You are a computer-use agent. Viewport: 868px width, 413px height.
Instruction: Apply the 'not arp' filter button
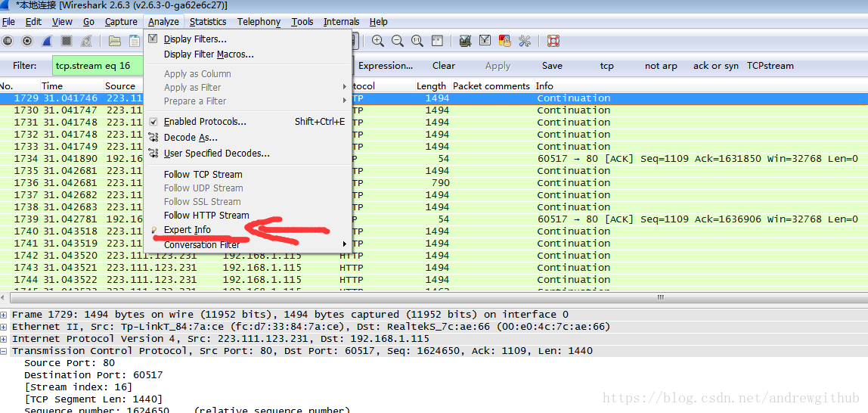pos(661,65)
